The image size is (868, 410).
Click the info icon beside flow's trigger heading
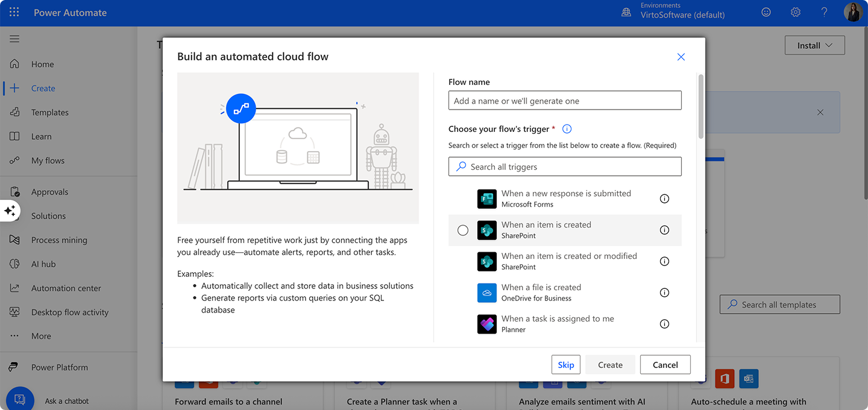pos(566,128)
